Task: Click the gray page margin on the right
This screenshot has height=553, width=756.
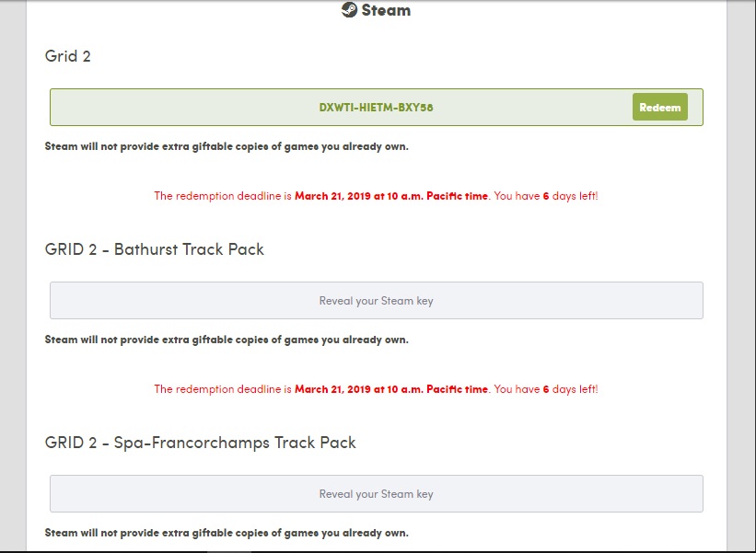Action: click(x=740, y=276)
